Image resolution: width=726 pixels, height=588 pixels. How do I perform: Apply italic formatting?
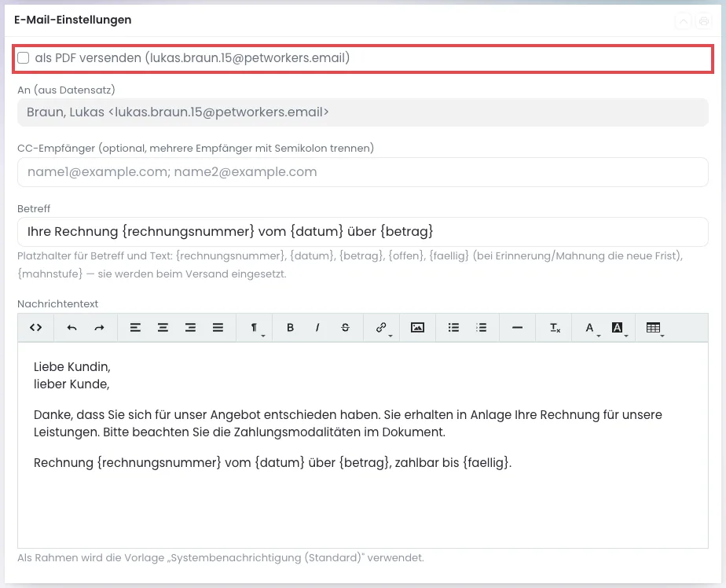tap(317, 328)
